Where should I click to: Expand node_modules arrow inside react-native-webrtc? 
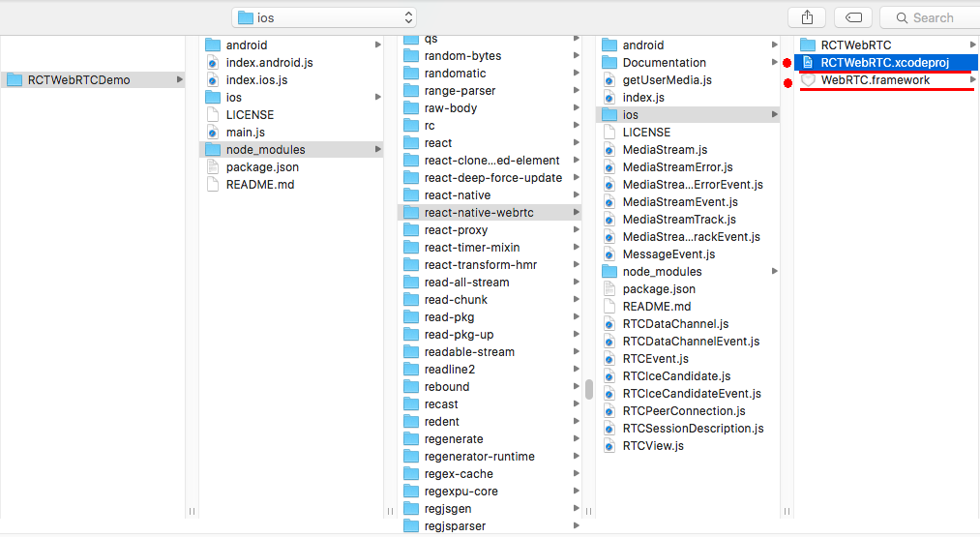(x=774, y=271)
